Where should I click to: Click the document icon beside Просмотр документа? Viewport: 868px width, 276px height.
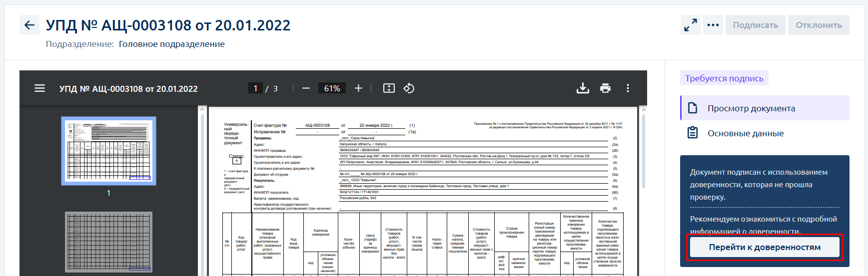(x=693, y=108)
